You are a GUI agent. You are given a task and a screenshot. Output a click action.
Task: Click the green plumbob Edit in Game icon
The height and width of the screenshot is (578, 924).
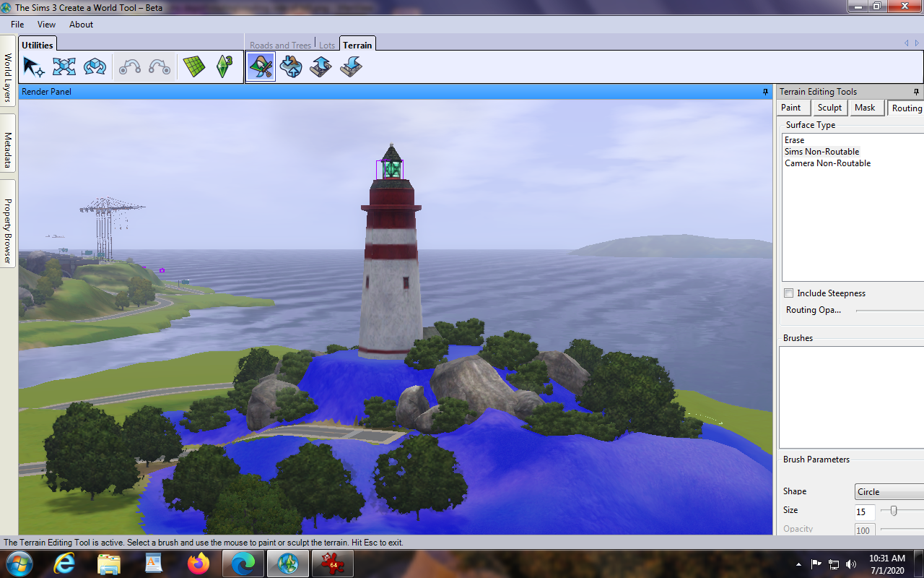[225, 67]
